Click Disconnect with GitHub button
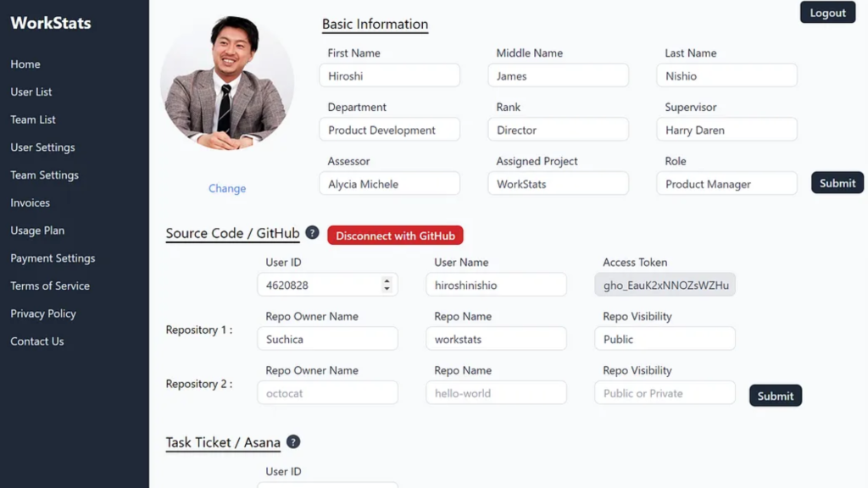This screenshot has width=868, height=488. [x=395, y=236]
